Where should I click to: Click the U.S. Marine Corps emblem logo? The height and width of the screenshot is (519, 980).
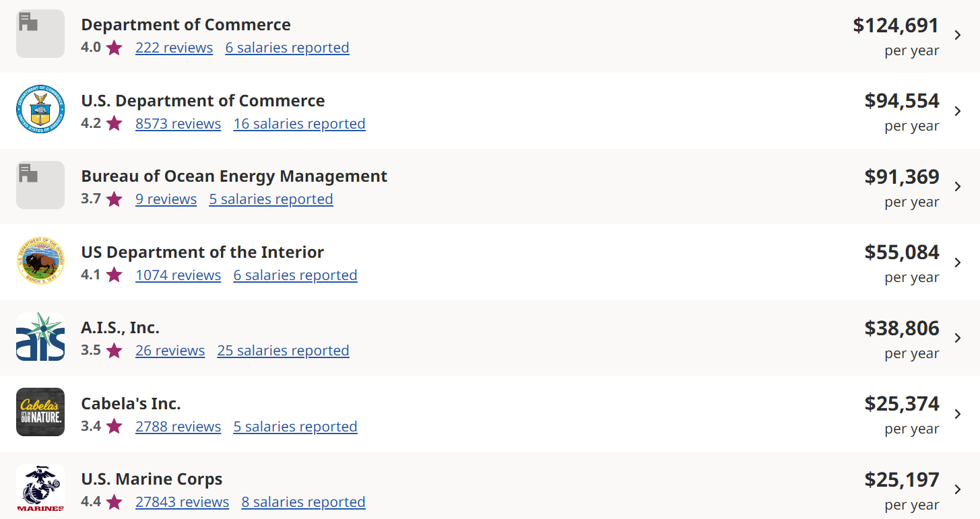pos(40,488)
